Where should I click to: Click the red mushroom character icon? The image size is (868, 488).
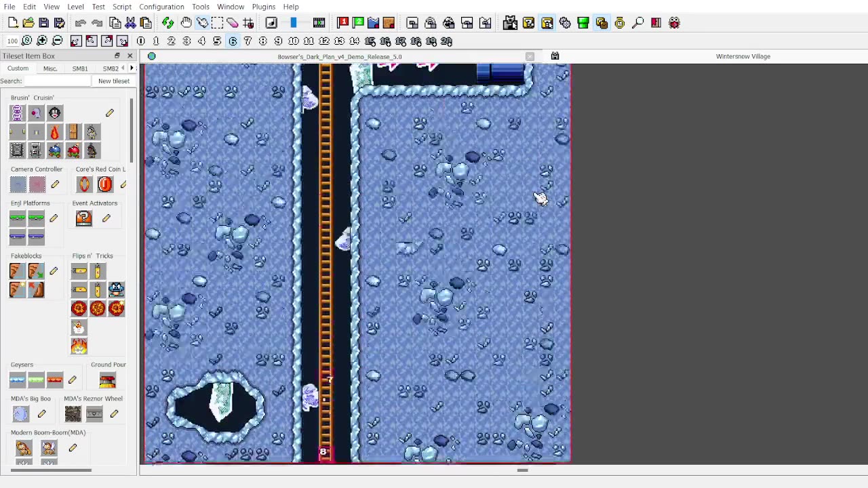(x=674, y=23)
